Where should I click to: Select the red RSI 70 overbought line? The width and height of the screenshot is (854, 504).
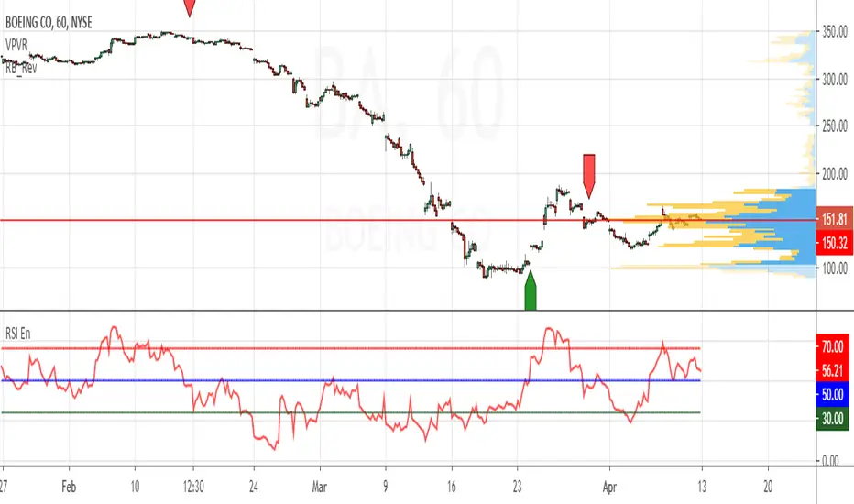click(x=351, y=348)
